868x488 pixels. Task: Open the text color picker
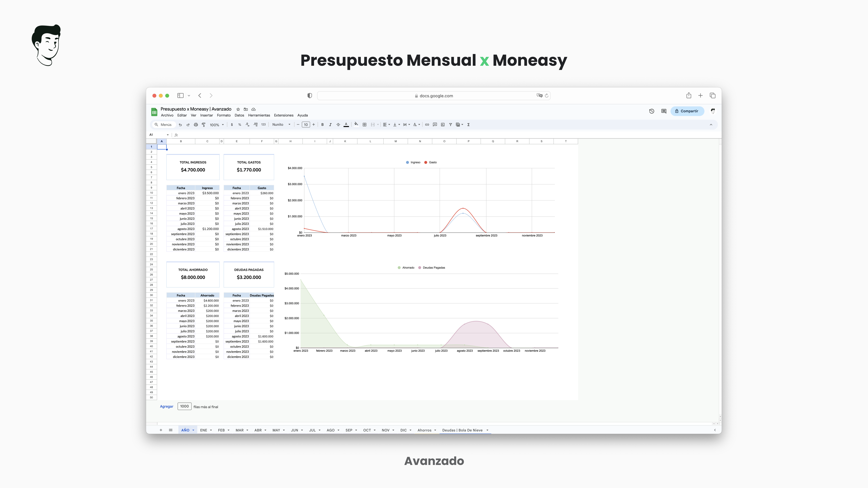[x=346, y=125]
